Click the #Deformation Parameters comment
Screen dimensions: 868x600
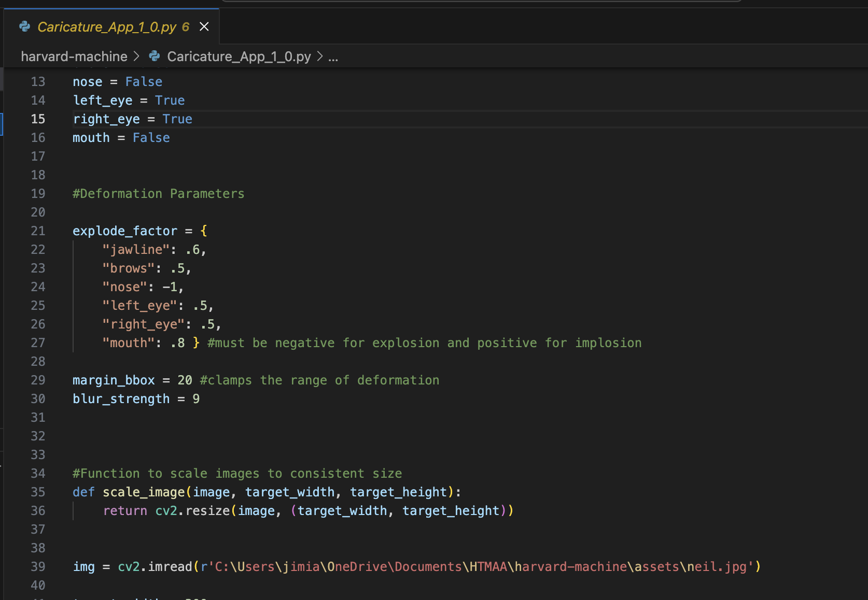(159, 194)
